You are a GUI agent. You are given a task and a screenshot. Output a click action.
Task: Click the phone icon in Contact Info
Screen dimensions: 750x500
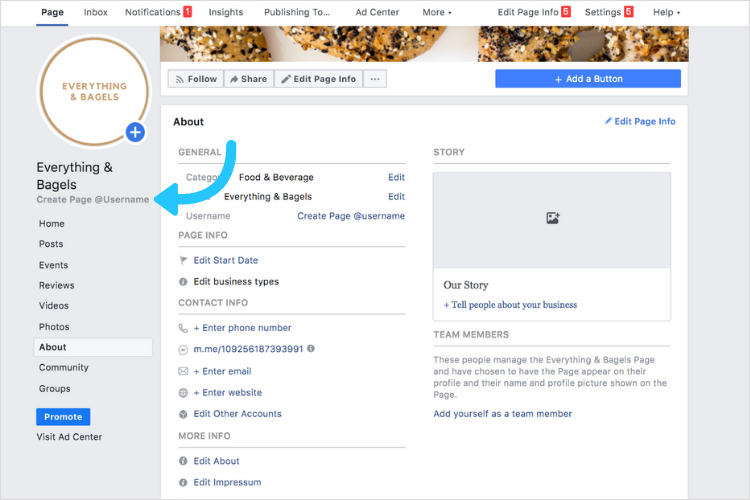pos(183,328)
